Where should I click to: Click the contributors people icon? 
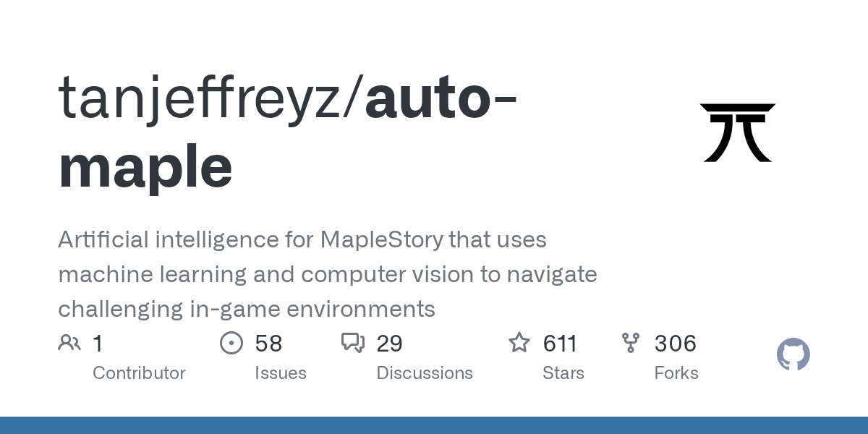(69, 343)
